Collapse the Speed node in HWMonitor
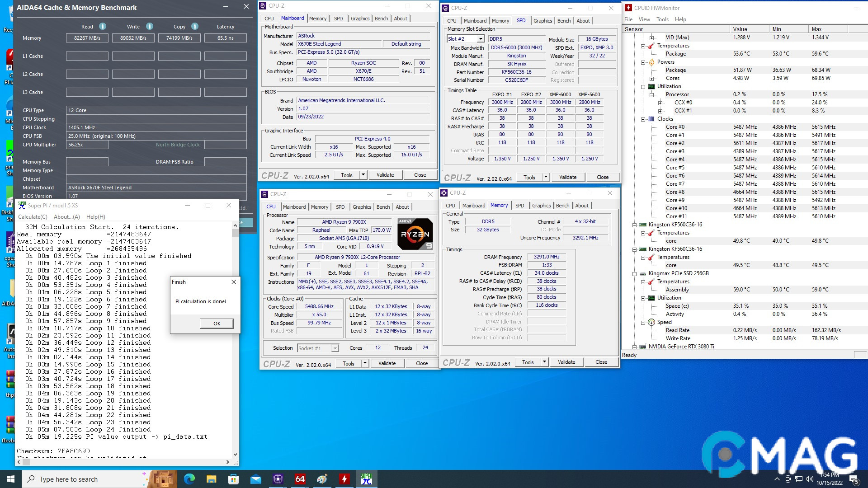Screen dimensions: 868x488 pos(643,323)
